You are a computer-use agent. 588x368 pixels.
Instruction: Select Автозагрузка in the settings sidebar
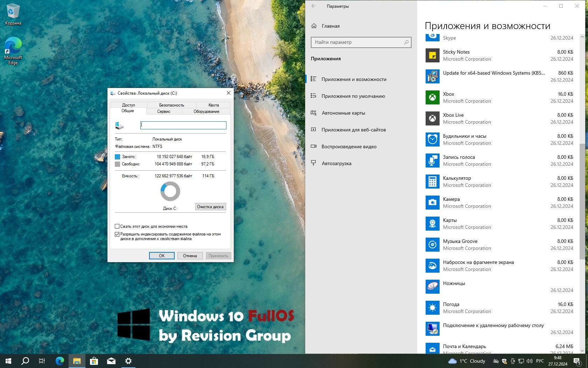pyautogui.click(x=336, y=163)
